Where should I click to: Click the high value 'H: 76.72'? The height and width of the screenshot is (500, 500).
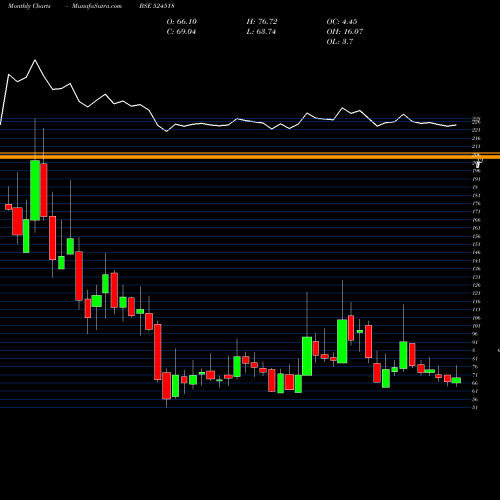click(262, 22)
